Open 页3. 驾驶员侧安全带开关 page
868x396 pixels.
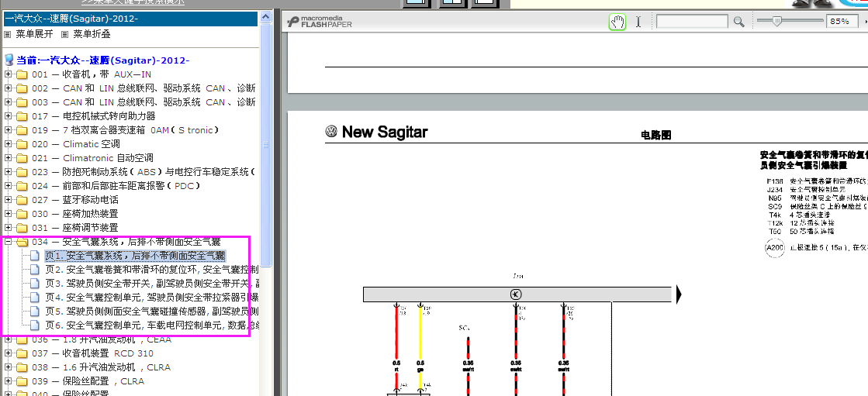(x=152, y=284)
